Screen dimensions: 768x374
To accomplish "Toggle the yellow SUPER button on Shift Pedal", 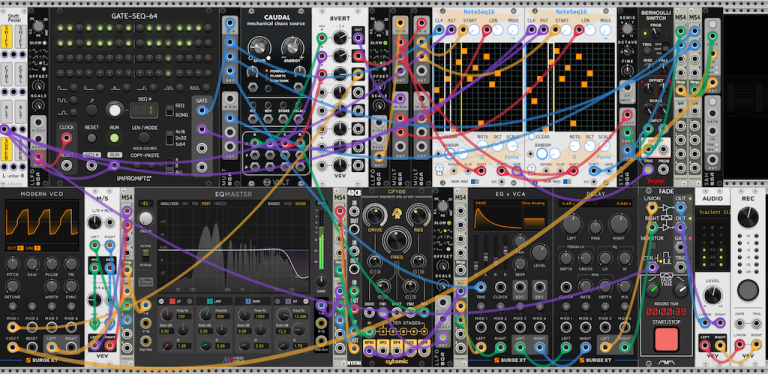I will click(x=7, y=149).
